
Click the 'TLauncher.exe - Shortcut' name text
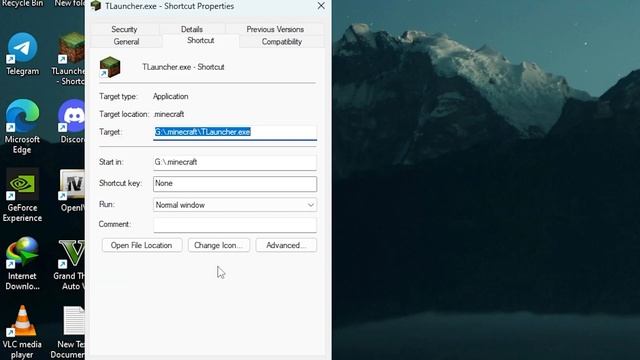tap(183, 67)
